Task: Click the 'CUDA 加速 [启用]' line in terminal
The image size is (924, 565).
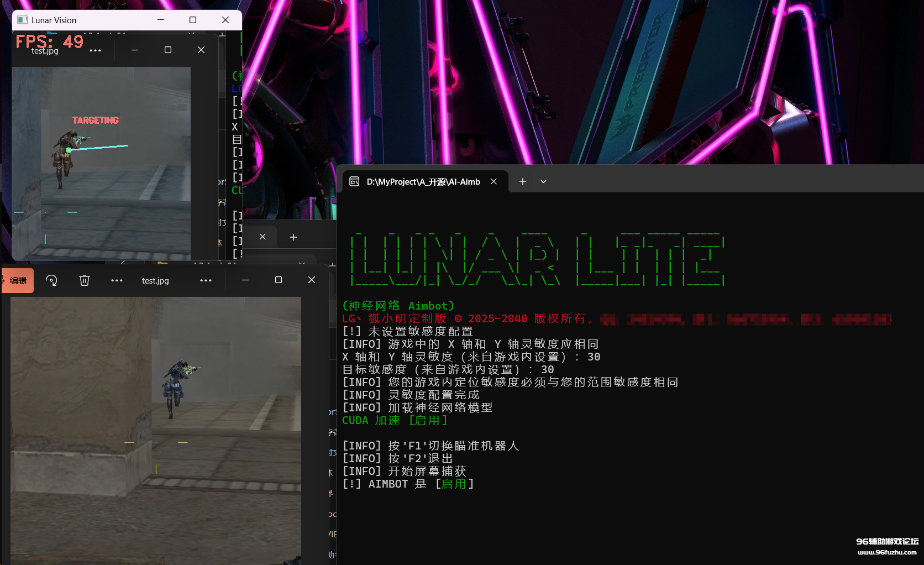Action: pyautogui.click(x=395, y=420)
